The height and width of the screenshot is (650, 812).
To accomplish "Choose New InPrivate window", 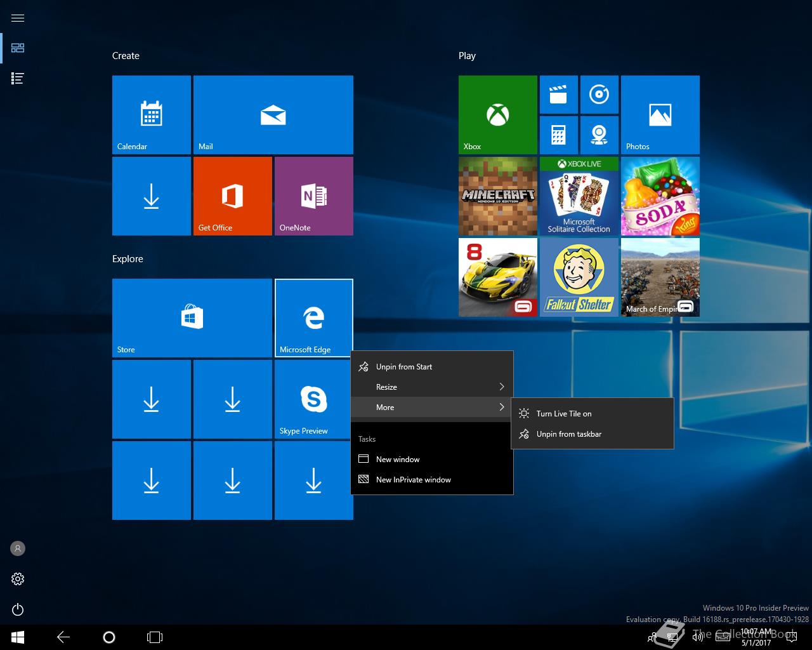I will coord(413,480).
